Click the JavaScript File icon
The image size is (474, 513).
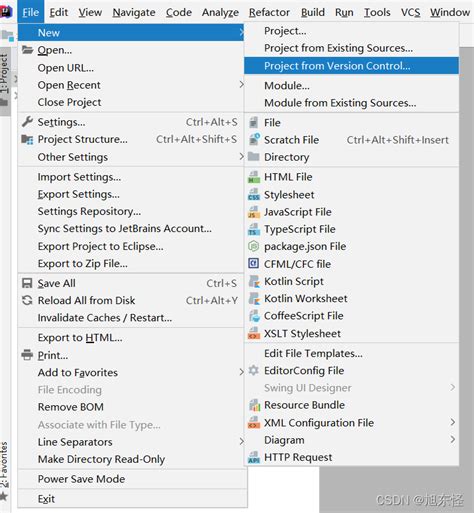pos(254,212)
